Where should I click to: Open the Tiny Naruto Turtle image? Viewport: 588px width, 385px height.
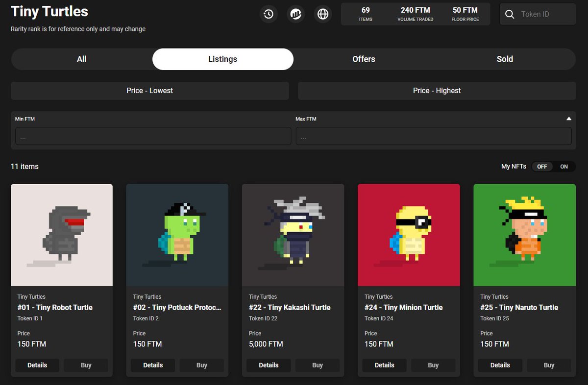coord(525,235)
